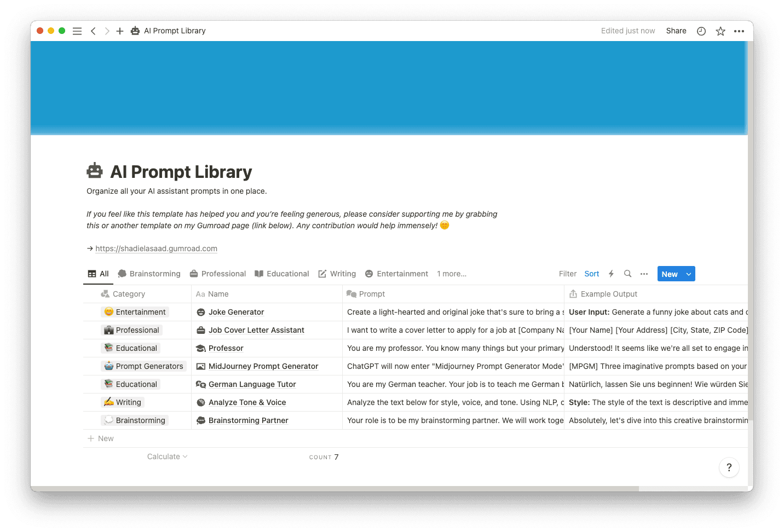The width and height of the screenshot is (784, 532).
Task: Select the Prompt Generators category tag
Action: click(x=144, y=366)
